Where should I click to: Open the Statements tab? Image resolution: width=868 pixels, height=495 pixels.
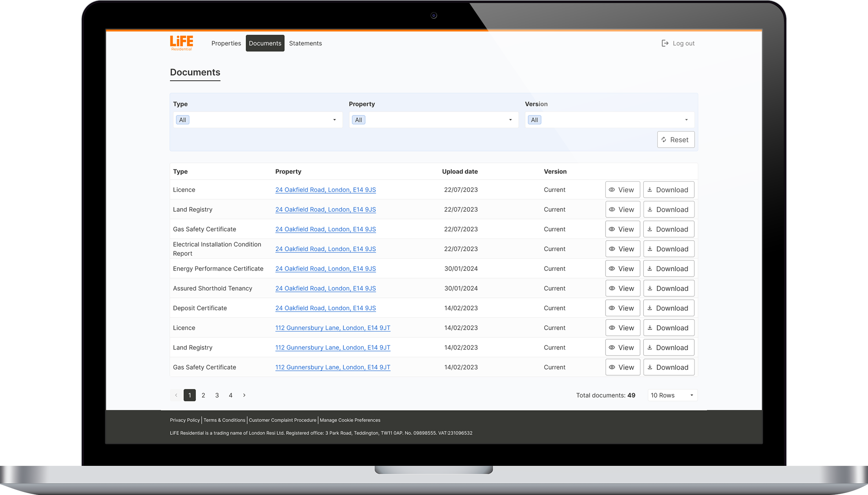[x=305, y=43]
